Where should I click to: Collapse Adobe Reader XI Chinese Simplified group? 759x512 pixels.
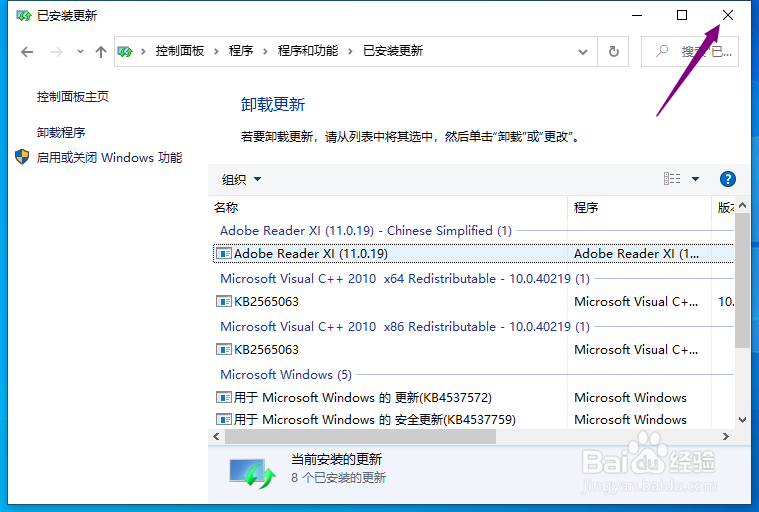click(366, 231)
